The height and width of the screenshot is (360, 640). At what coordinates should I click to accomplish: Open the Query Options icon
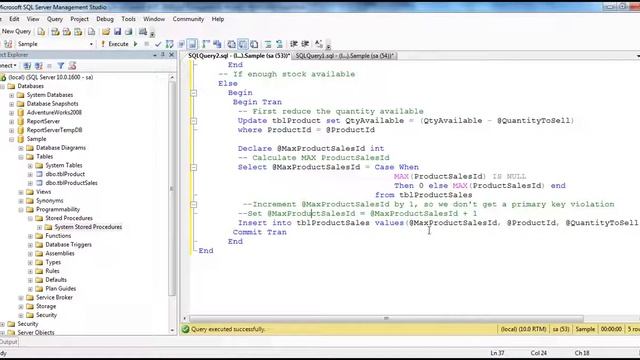pyautogui.click(x=182, y=44)
